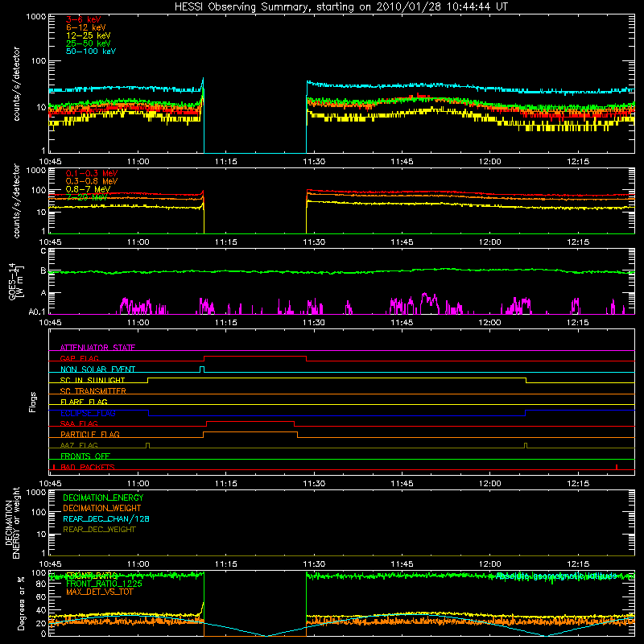Click the FRONTS_OFF flag label
Image resolution: width=644 pixels, height=644 pixels.
(85, 456)
